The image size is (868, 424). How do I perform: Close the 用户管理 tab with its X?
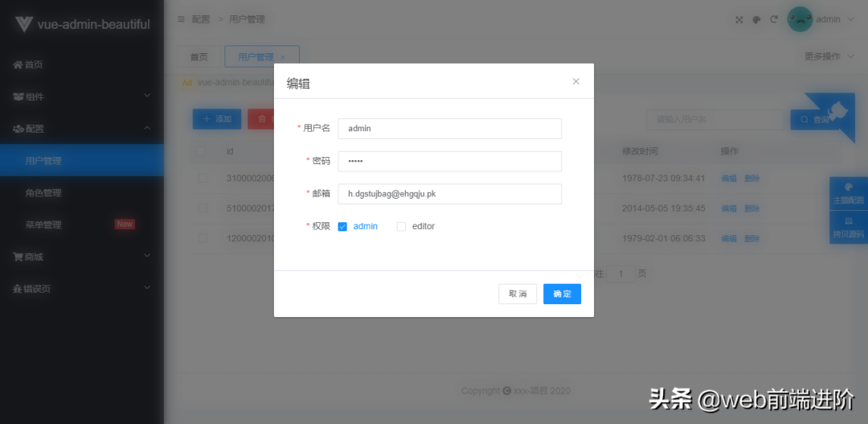pyautogui.click(x=283, y=58)
